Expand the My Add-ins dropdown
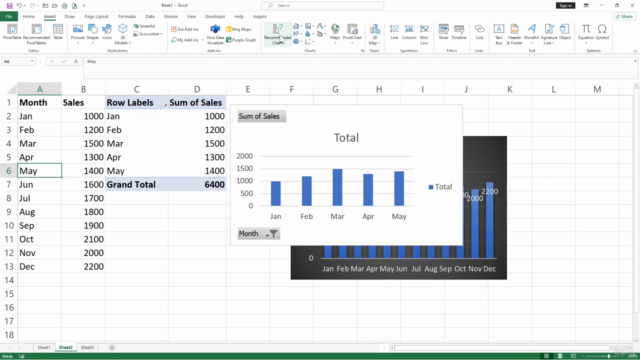The height and width of the screenshot is (360, 640). point(203,40)
